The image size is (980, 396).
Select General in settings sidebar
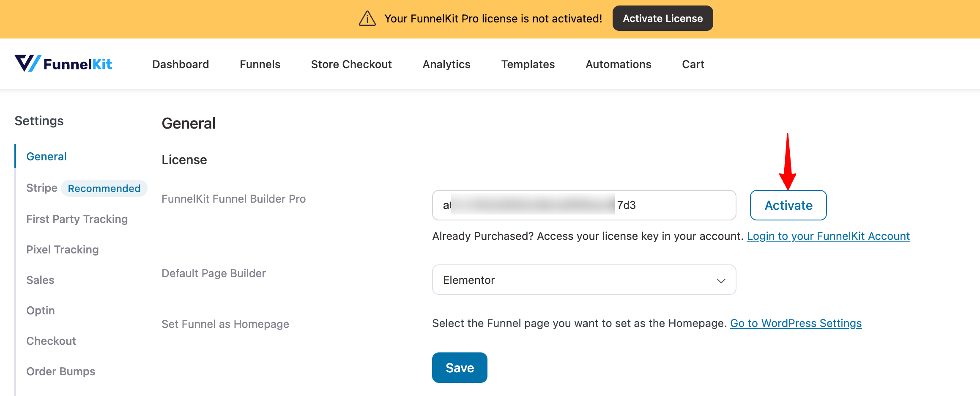[x=47, y=157]
